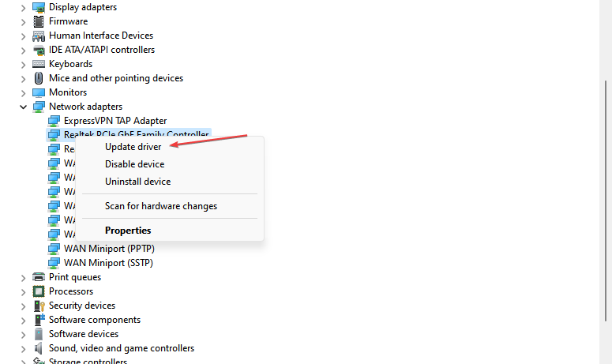Expand the Human Interface Devices category

pyautogui.click(x=22, y=36)
